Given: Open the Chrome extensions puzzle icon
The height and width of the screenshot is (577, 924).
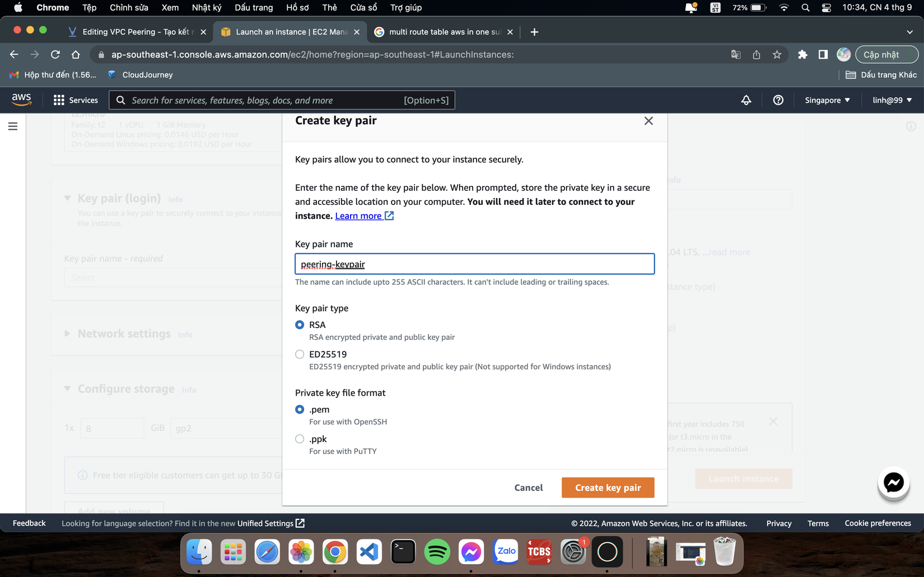Looking at the screenshot, I should 802,54.
